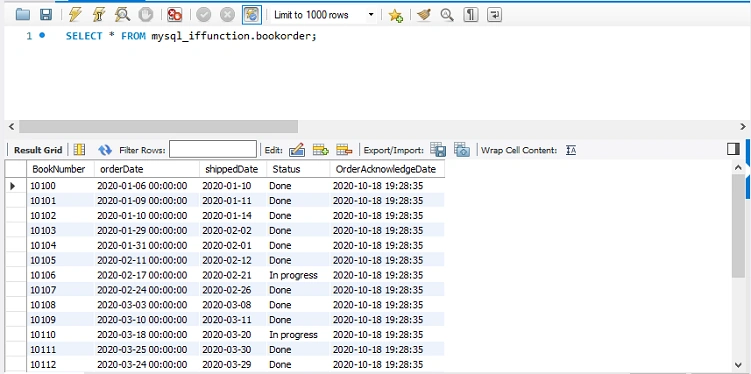Select the BookNumber 10112 cell

[60, 364]
